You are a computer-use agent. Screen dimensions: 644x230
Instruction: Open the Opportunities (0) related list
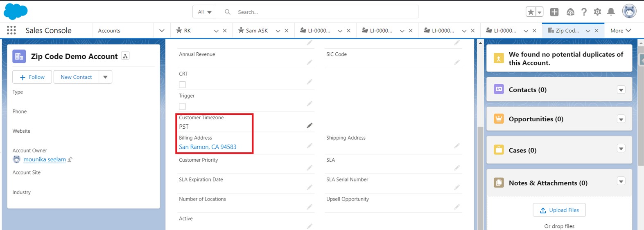(x=536, y=119)
